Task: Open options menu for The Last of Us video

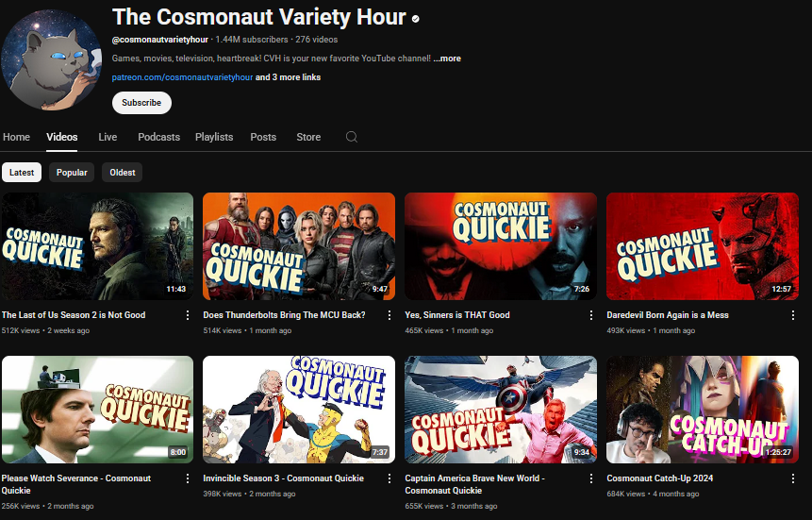Action: click(188, 315)
